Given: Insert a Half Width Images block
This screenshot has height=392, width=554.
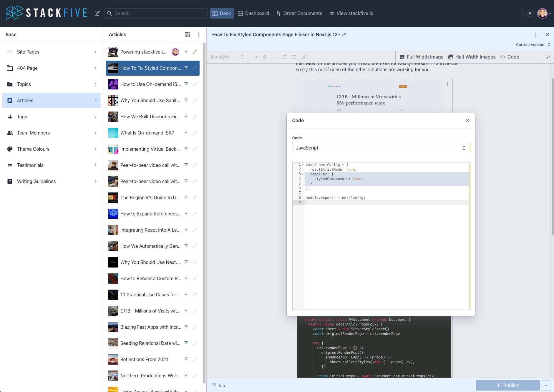Looking at the screenshot, I should point(472,57).
